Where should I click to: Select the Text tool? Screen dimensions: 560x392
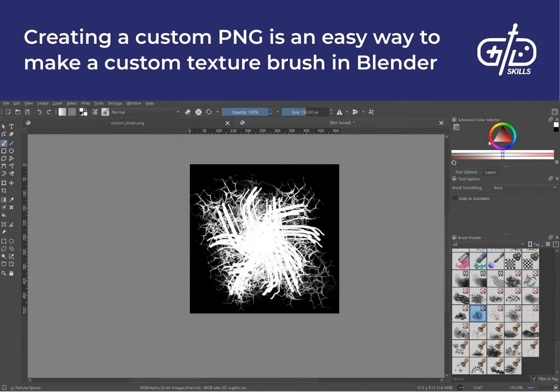12,126
